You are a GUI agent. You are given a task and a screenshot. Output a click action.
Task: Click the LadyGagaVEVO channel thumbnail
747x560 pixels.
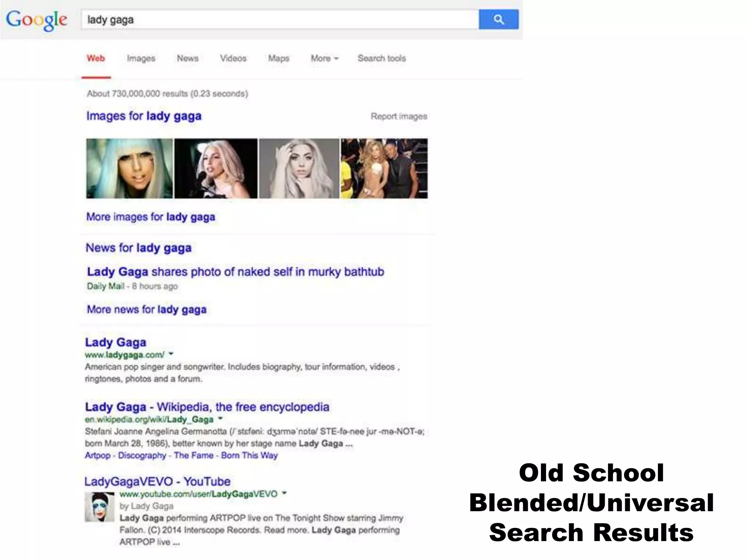100,507
